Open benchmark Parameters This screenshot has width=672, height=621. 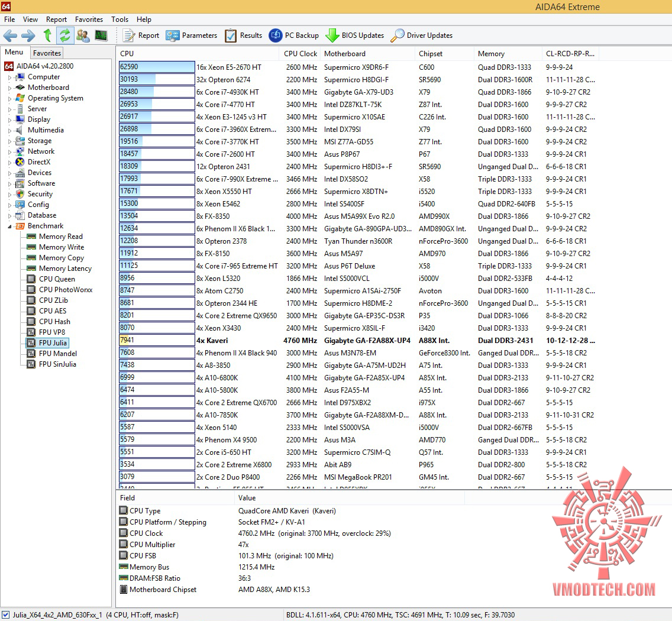pyautogui.click(x=192, y=35)
